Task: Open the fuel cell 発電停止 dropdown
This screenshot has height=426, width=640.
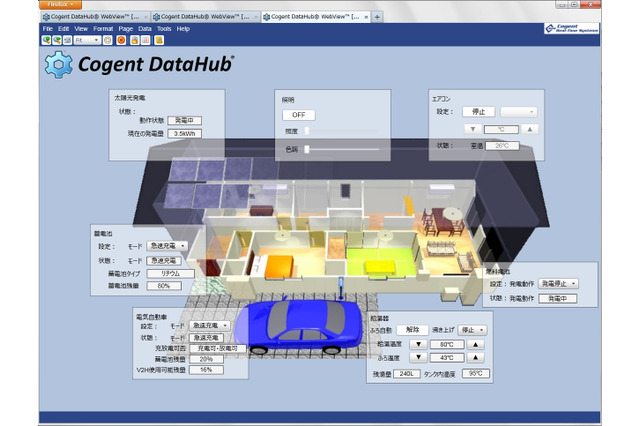Action: click(x=556, y=283)
